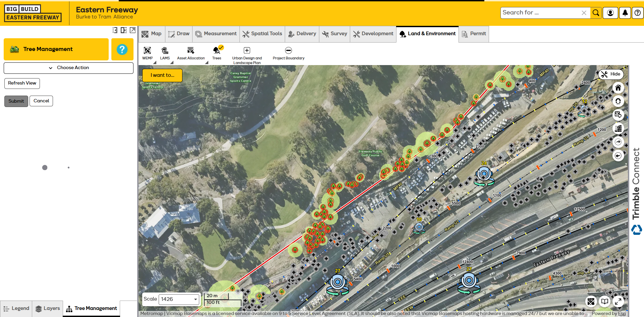Image resolution: width=644 pixels, height=317 pixels.
Task: Open the Scale dropdown showing 1426
Action: point(179,299)
